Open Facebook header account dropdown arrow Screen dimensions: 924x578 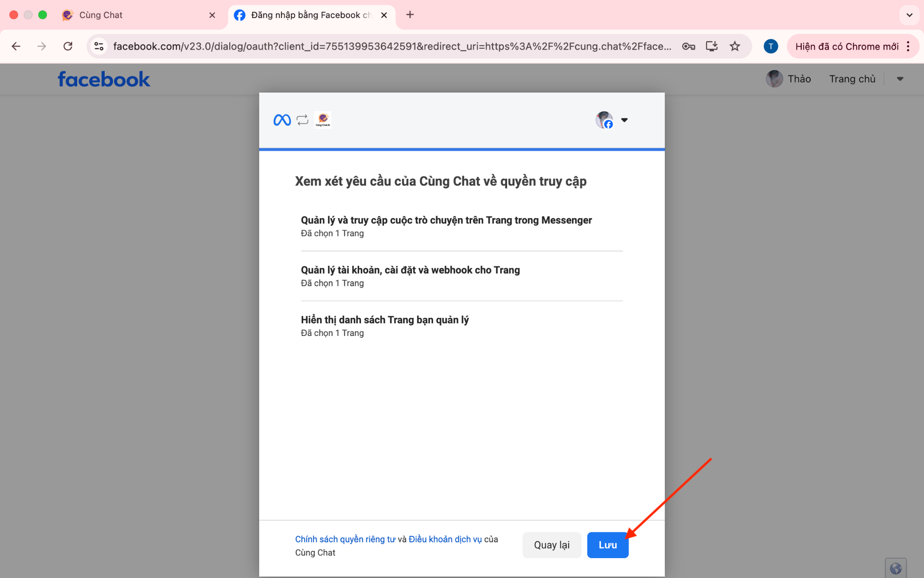(x=900, y=79)
